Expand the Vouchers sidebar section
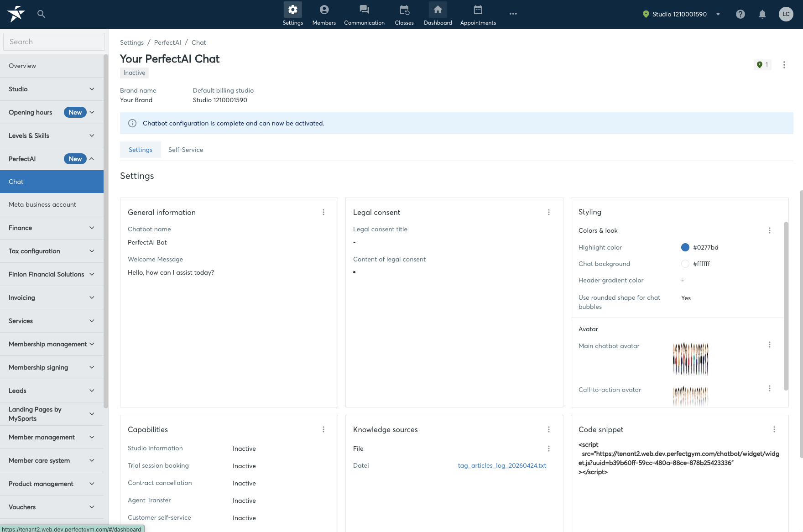 [x=52, y=507]
